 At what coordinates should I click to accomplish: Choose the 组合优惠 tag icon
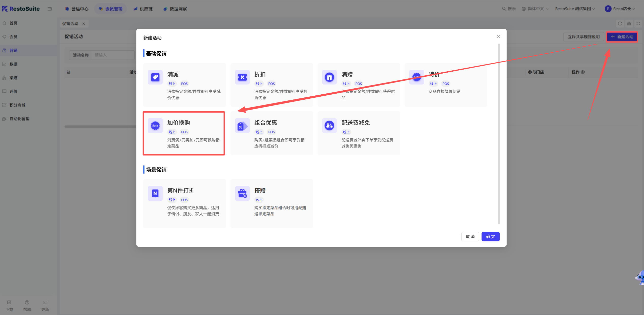click(x=242, y=125)
